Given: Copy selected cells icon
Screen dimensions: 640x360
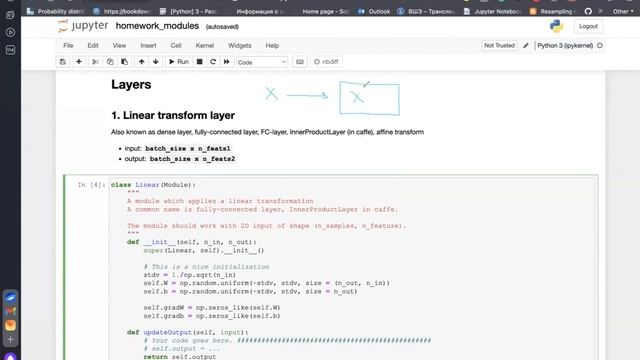Looking at the screenshot, I should pos(110,62).
